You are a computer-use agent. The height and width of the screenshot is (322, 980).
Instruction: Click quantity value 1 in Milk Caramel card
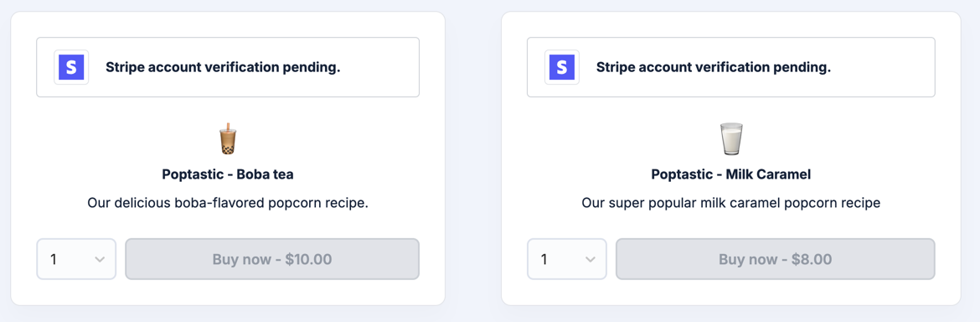(544, 259)
